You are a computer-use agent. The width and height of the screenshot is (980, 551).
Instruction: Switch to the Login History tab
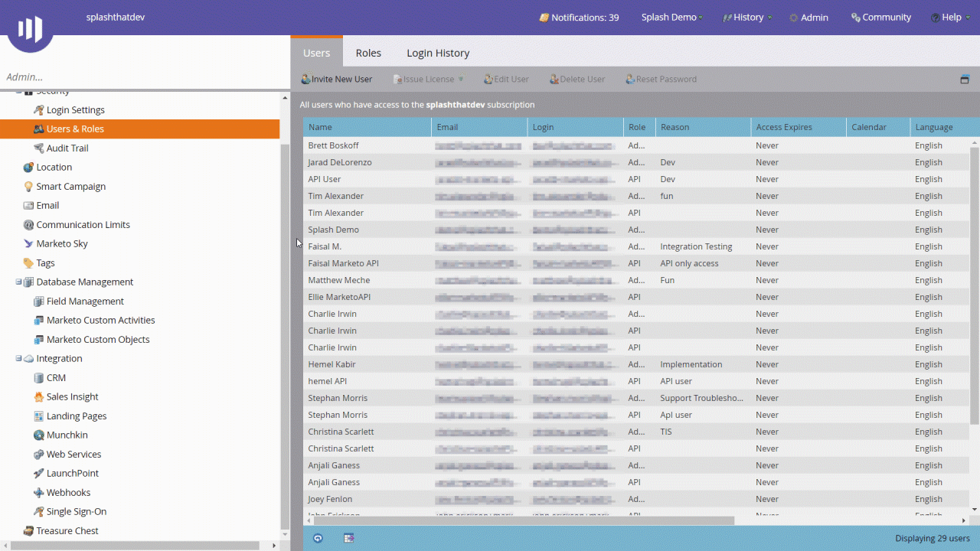tap(438, 53)
